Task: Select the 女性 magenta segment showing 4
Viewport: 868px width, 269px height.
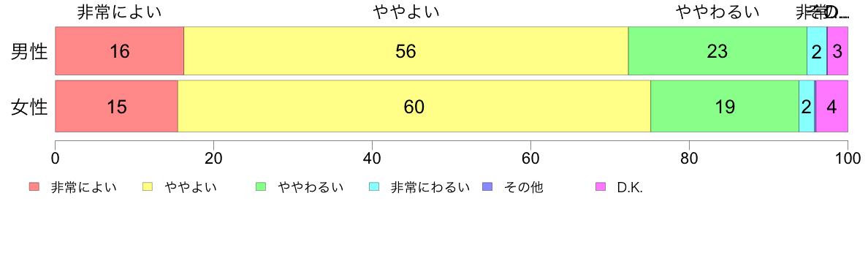Action: point(832,106)
